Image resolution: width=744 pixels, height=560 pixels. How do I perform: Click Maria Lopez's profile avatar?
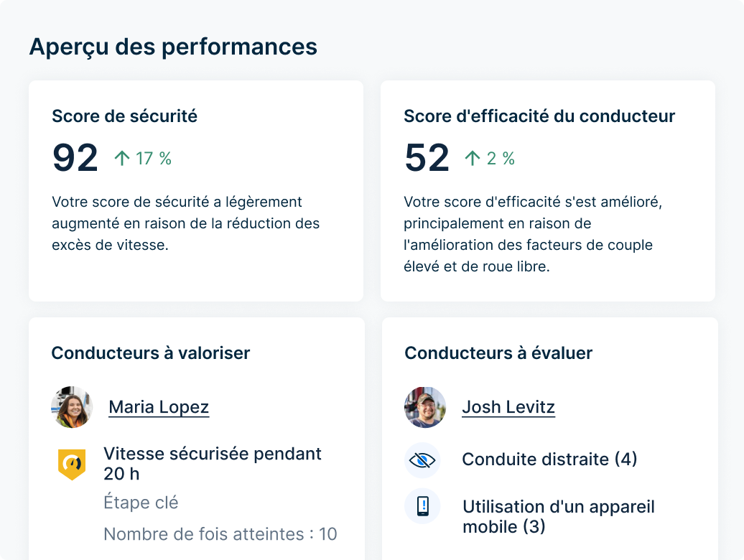pyautogui.click(x=72, y=407)
